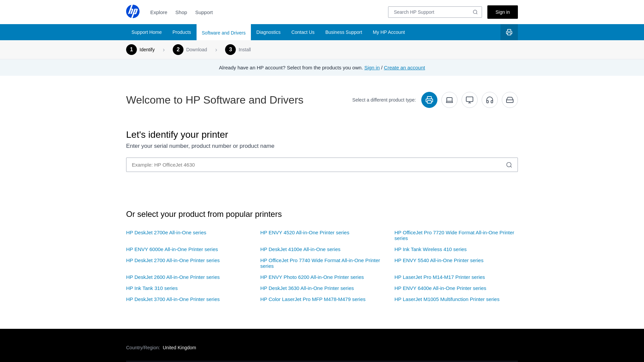644x362 pixels.
Task: Open HP ENVY Photo 6200 All-in-One series
Action: 312,277
